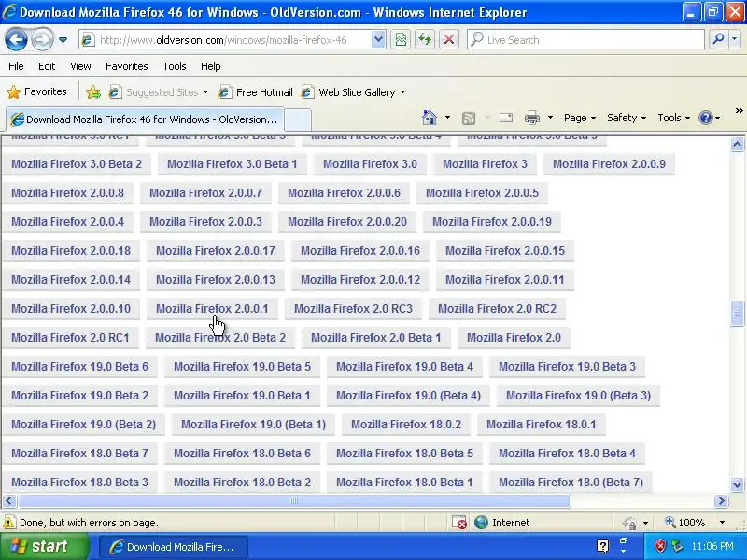The image size is (747, 560).
Task: Expand the Home button dropdown arrow
Action: (447, 118)
